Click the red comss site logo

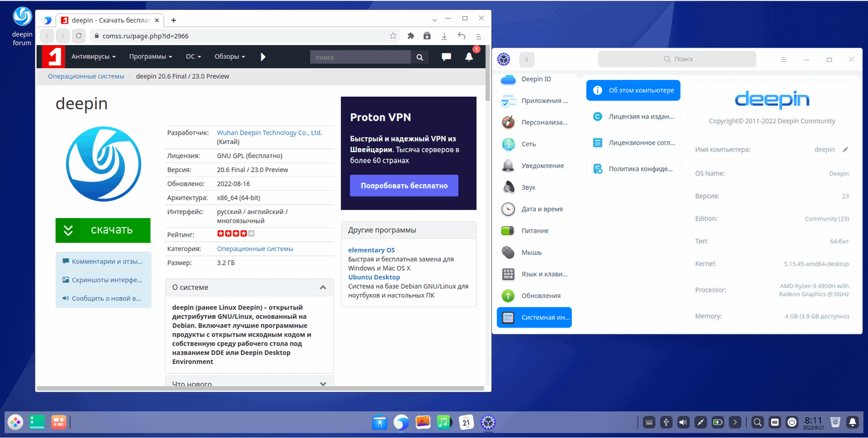click(54, 57)
